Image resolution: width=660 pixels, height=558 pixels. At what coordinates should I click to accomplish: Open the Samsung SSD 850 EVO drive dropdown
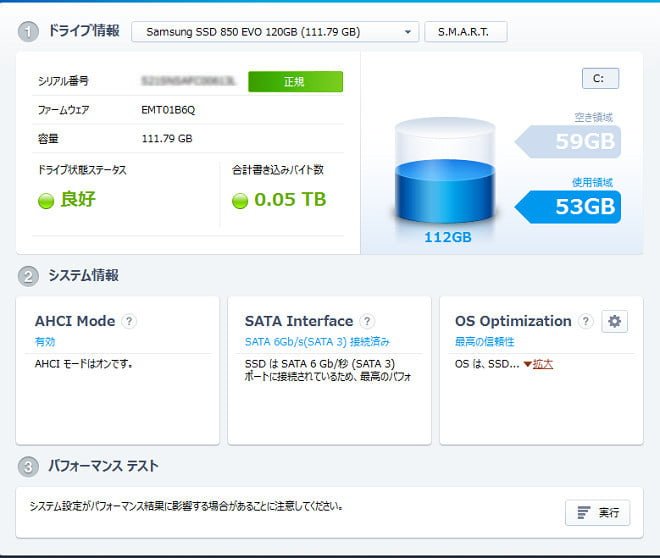pos(275,32)
